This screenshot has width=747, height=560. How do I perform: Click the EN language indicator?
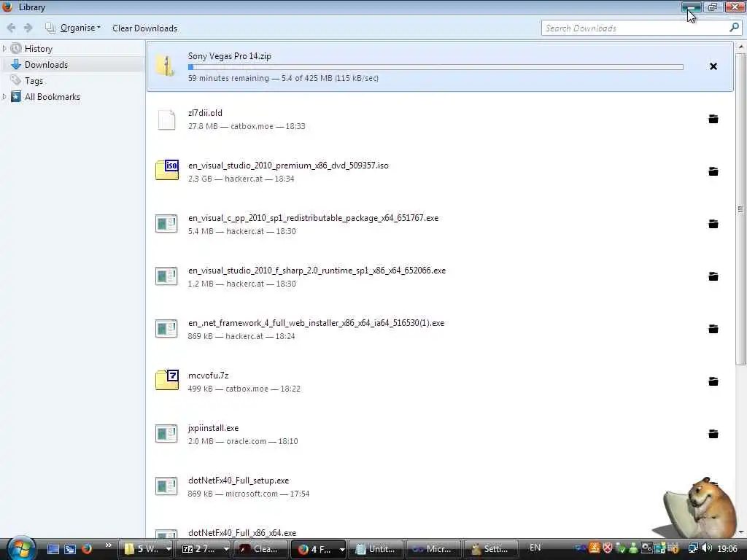(x=535, y=548)
